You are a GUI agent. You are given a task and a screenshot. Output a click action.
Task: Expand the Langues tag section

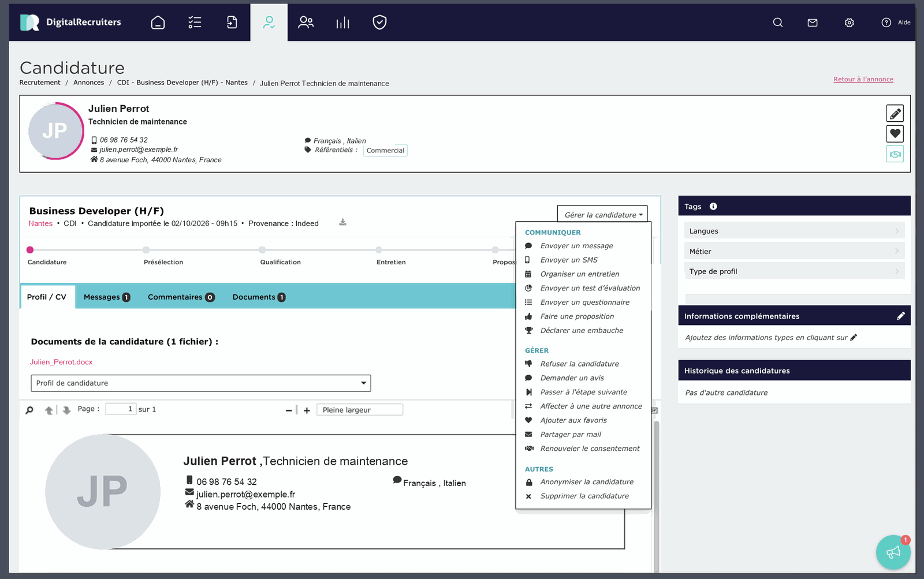(794, 231)
